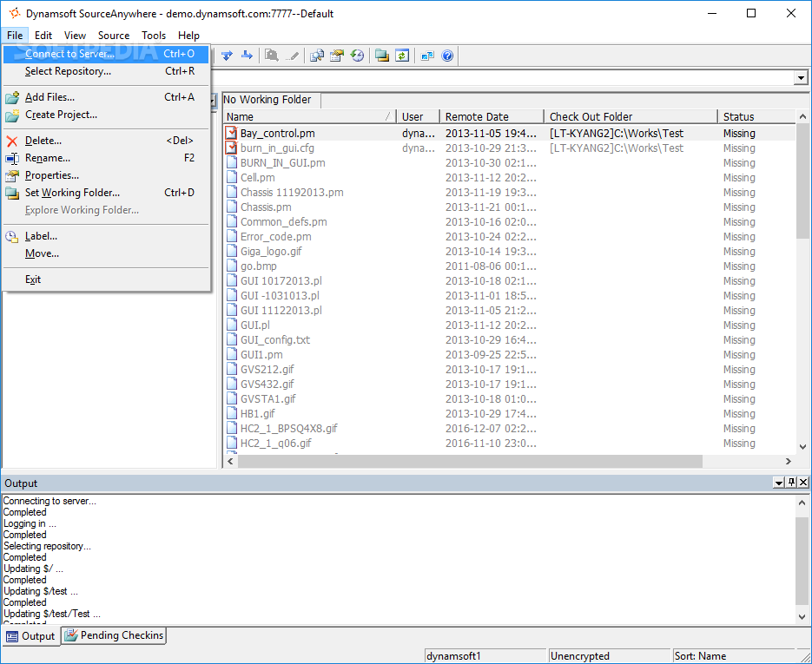The height and width of the screenshot is (664, 812).
Task: Choose Set Working Folder menu entry
Action: 106,193
